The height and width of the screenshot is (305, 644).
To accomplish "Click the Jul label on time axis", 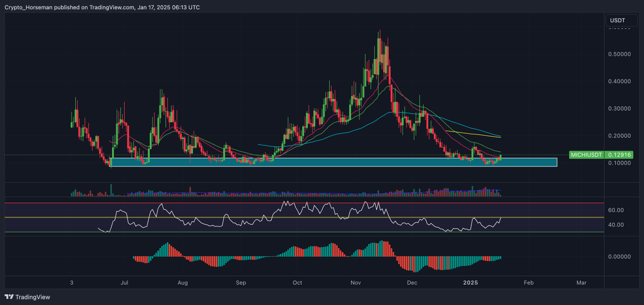I will pos(125,282).
